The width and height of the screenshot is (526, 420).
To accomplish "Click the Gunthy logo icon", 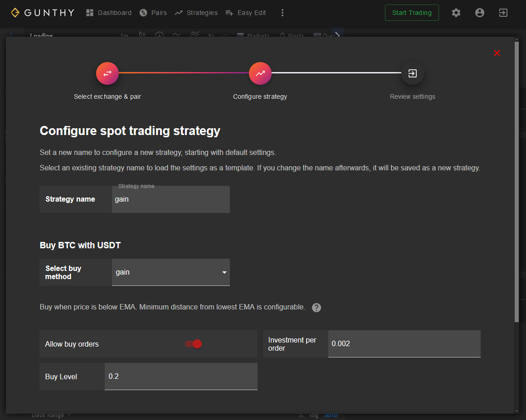I will 15,13.
